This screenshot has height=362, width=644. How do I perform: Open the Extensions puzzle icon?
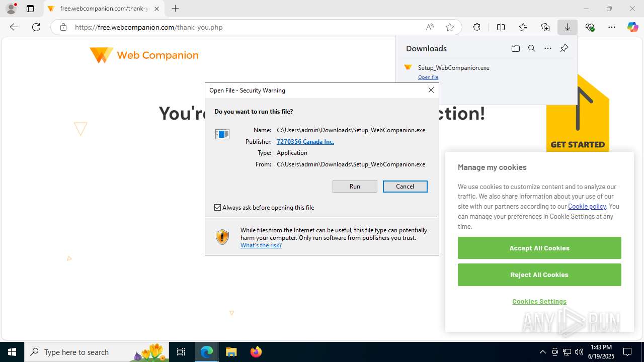(x=476, y=27)
